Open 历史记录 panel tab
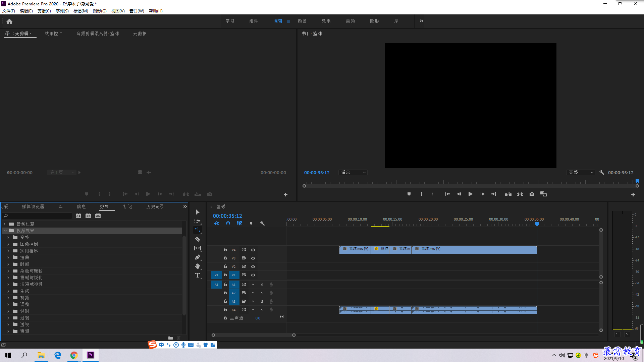Image resolution: width=644 pixels, height=362 pixels. [155, 206]
